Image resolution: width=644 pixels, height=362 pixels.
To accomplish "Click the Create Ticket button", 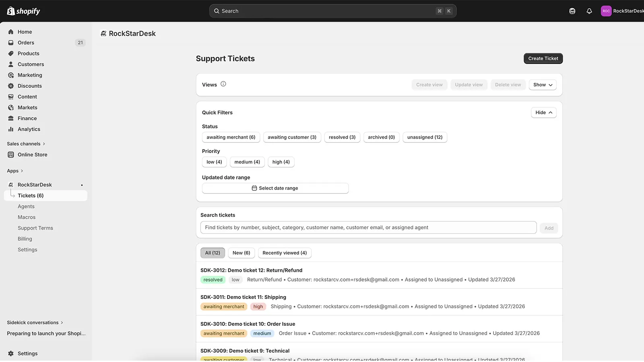I will pos(543,59).
